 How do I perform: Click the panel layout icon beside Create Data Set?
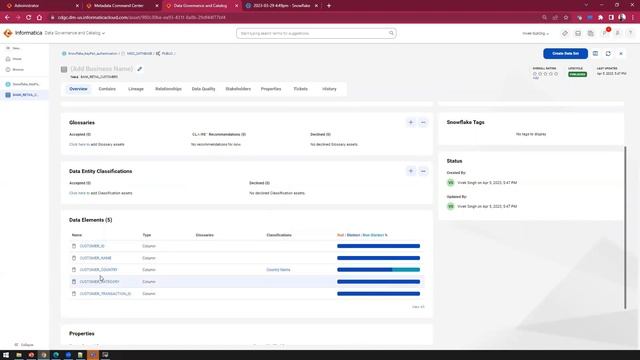595,53
